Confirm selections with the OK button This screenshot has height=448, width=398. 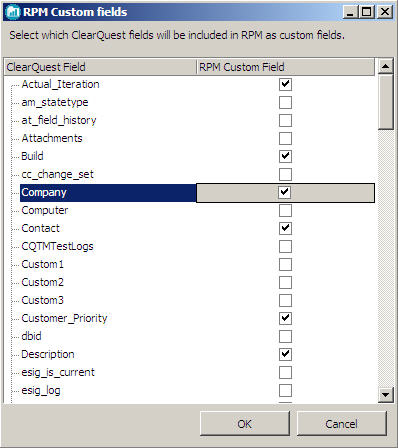pyautogui.click(x=245, y=424)
